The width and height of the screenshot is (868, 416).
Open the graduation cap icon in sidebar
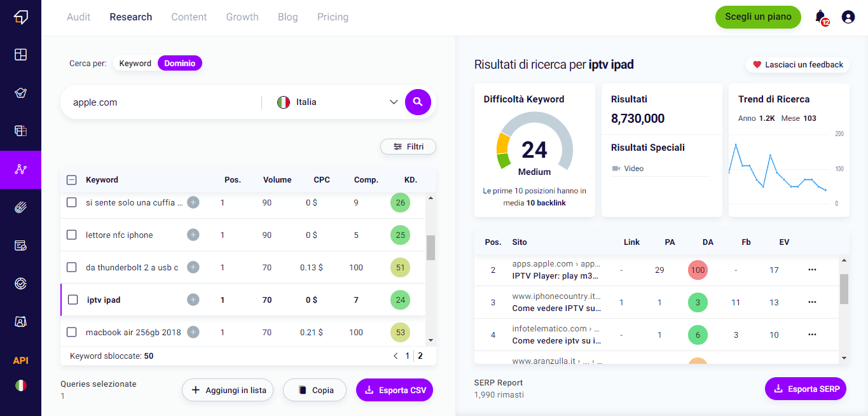click(20, 93)
